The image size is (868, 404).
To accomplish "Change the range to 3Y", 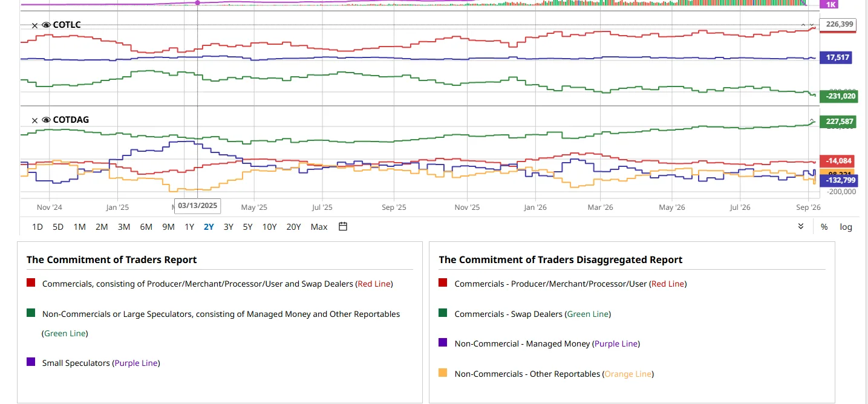I will tap(228, 227).
